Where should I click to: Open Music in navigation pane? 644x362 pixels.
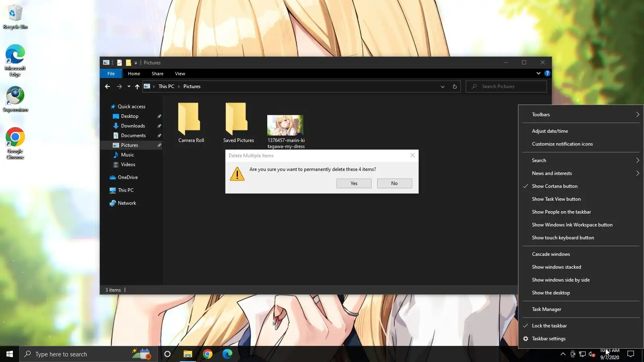(x=128, y=155)
